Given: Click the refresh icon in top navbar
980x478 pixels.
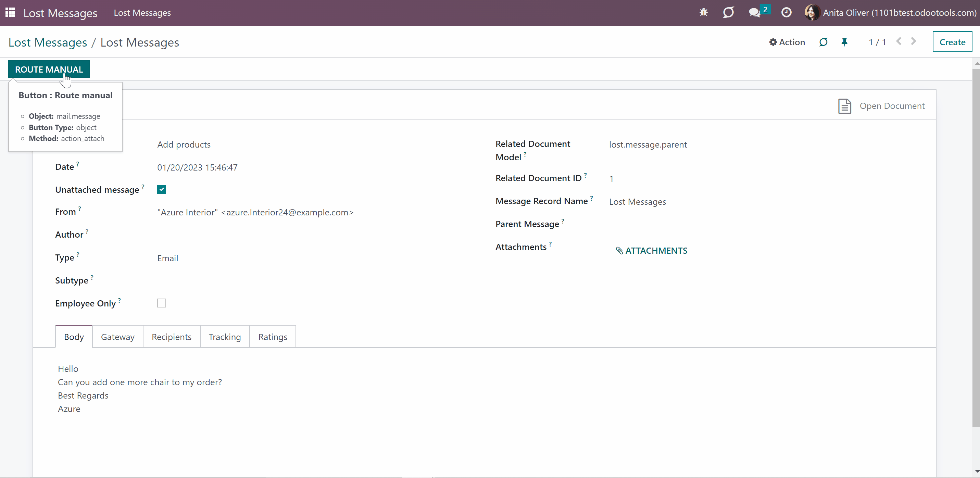Looking at the screenshot, I should click(728, 13).
